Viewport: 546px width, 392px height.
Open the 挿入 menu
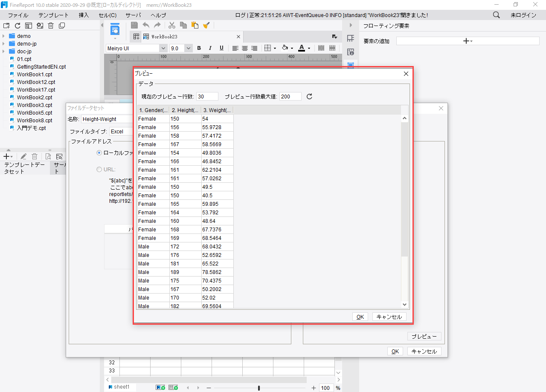(84, 15)
